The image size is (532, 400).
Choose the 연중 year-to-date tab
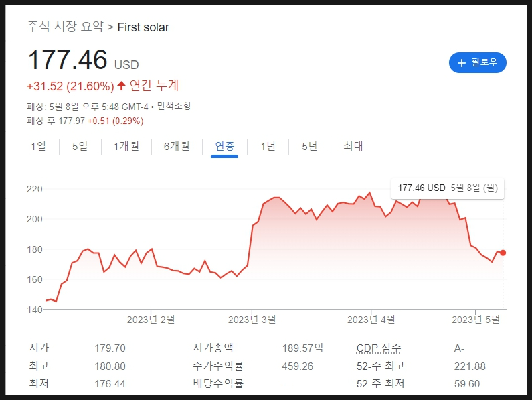tap(225, 146)
